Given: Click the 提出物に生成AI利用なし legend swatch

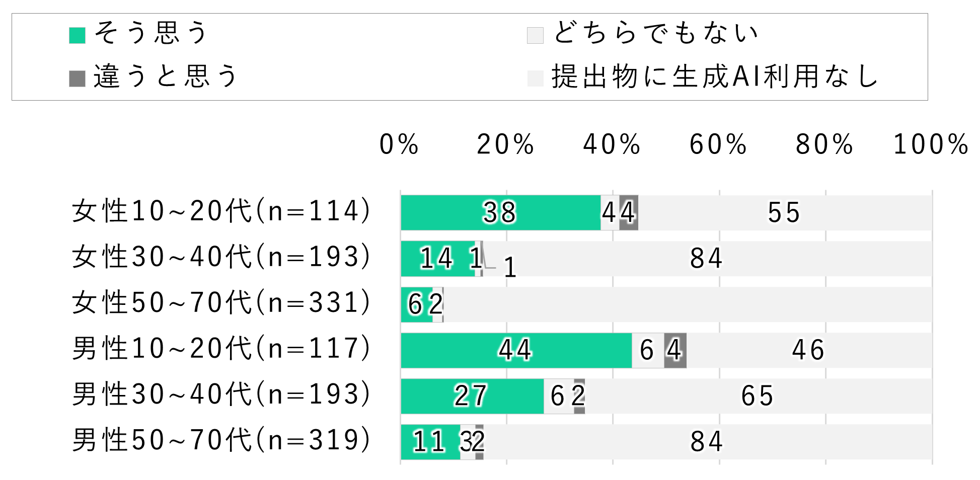Looking at the screenshot, I should tap(535, 78).
